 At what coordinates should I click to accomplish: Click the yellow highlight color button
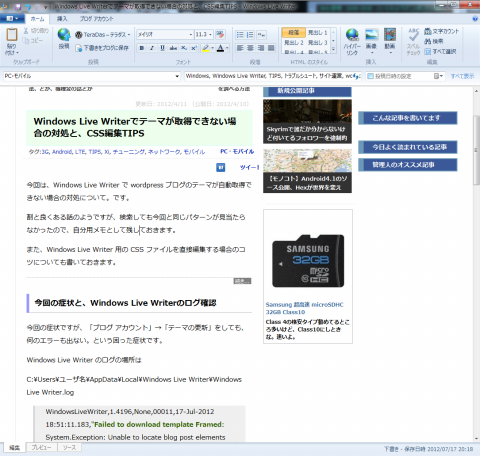[x=206, y=48]
